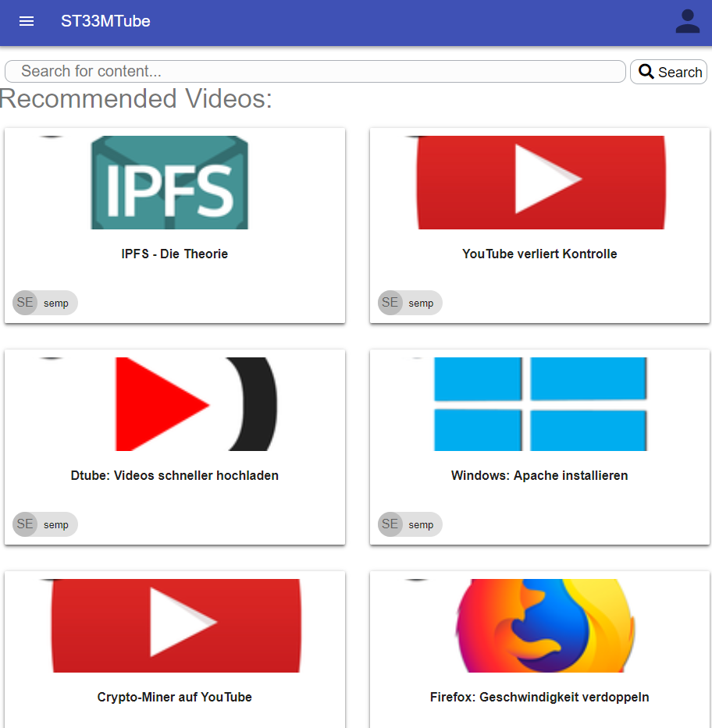Open semp author chip on YouTube verliert Kontrolle card
Image resolution: width=712 pixels, height=728 pixels.
click(410, 303)
